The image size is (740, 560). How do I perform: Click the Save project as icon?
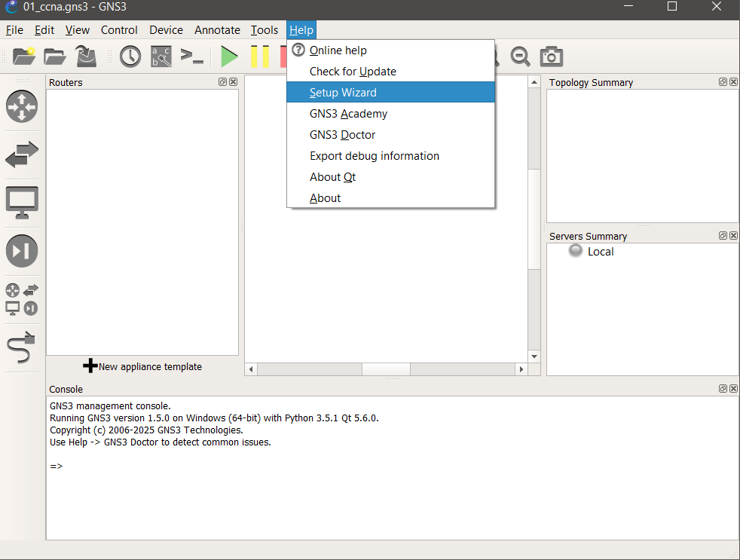86,57
